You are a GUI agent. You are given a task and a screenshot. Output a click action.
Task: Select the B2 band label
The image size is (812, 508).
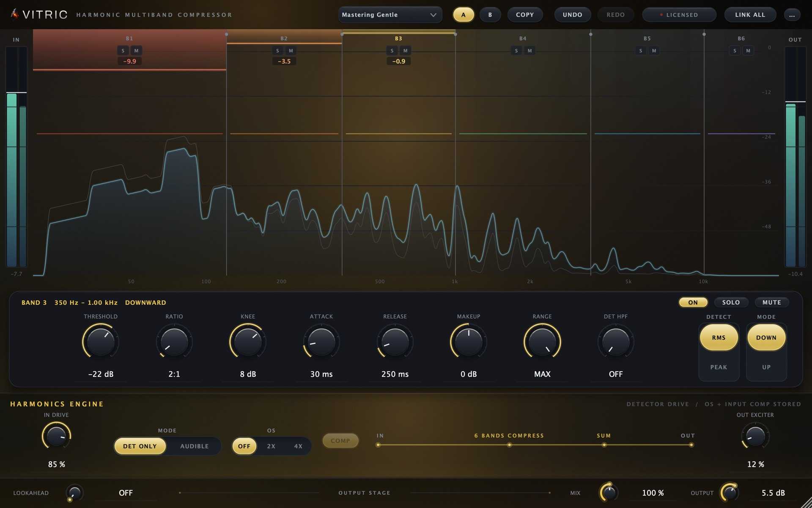click(284, 39)
